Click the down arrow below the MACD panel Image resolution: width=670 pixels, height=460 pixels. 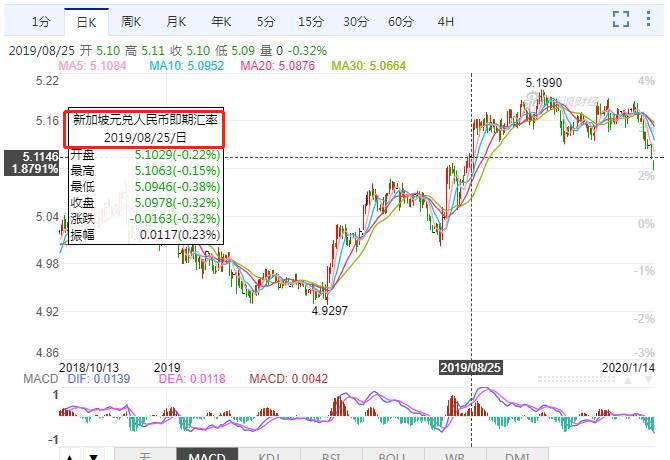click(92, 455)
